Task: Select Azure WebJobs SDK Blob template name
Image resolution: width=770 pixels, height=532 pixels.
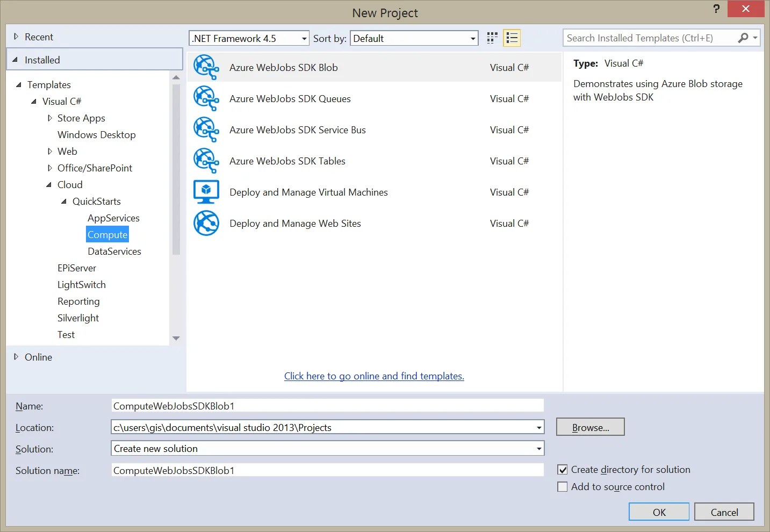Action: tap(284, 67)
